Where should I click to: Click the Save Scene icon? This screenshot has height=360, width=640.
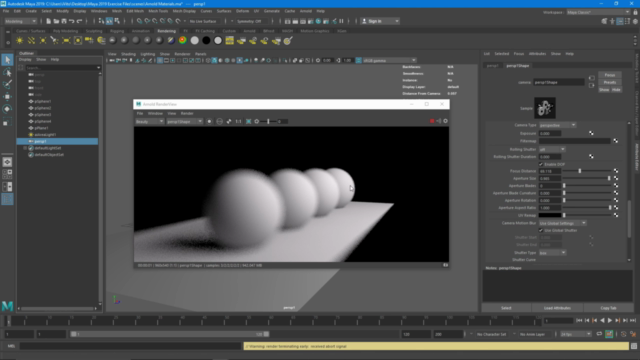64,21
